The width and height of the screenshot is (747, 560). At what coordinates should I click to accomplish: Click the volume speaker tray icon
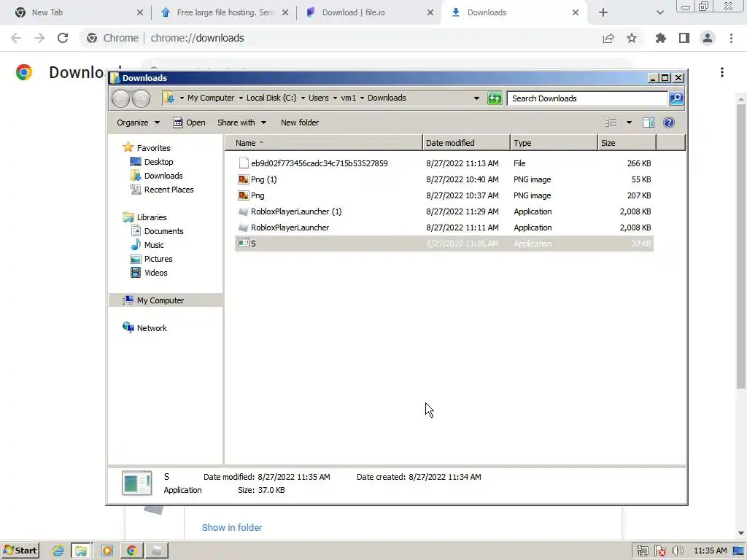[678, 551]
